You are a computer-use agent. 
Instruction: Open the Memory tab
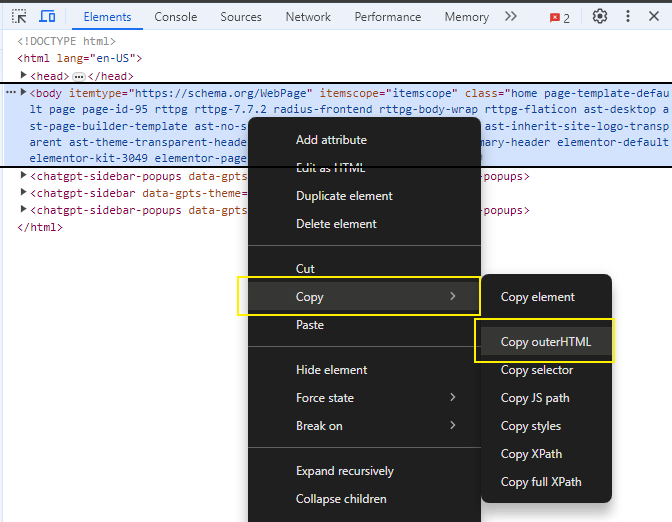(467, 17)
